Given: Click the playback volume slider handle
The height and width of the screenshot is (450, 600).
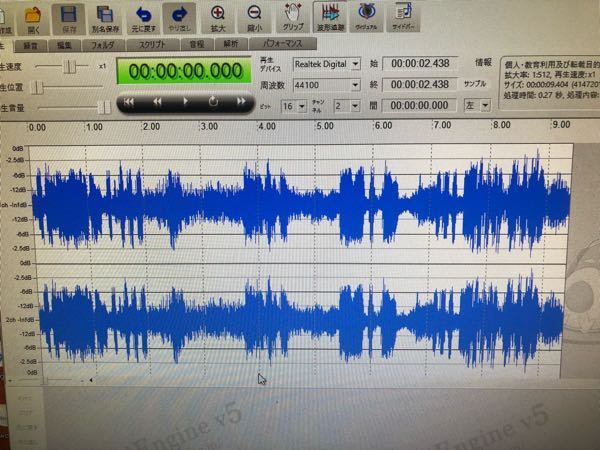Looking at the screenshot, I should coord(103,107).
